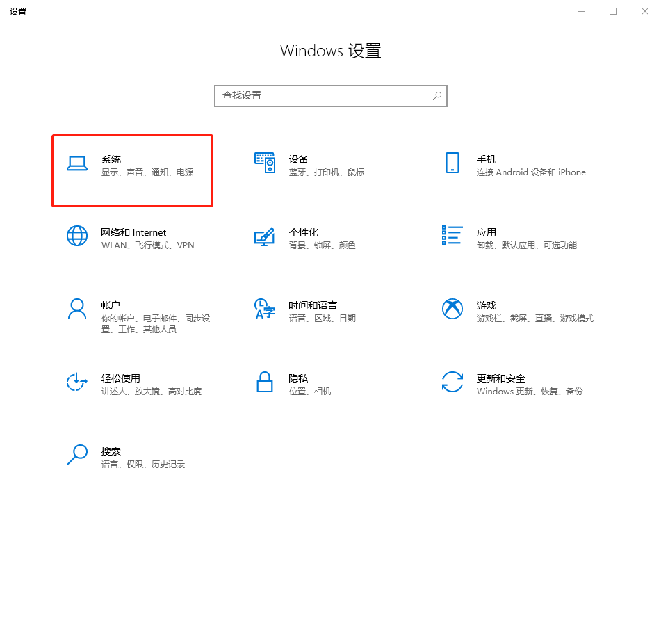The image size is (661, 644).
Task: Close the 设置 window
Action: point(645,11)
